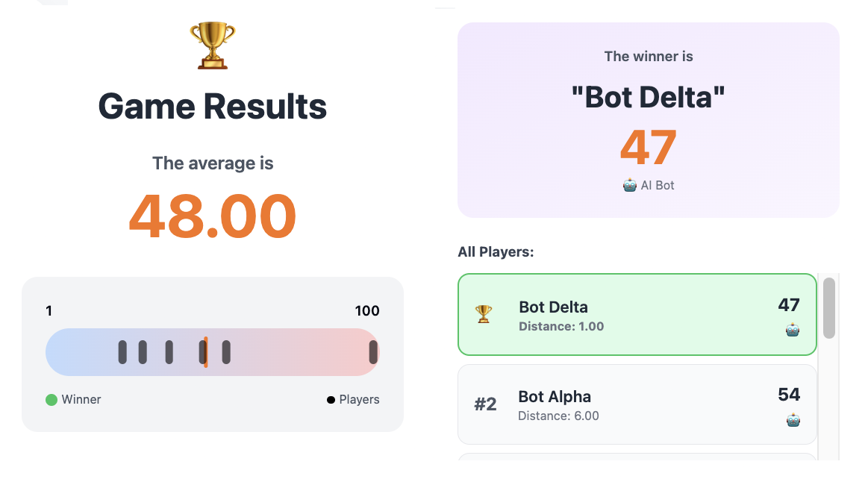Image resolution: width=868 pixels, height=479 pixels.
Task: Click the robot icon beside the AI Bot label
Action: click(629, 185)
